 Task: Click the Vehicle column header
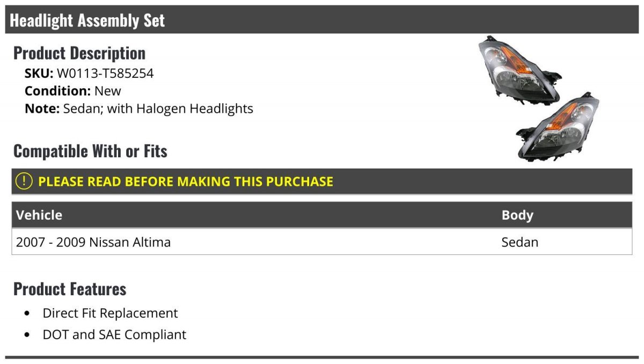tap(39, 215)
